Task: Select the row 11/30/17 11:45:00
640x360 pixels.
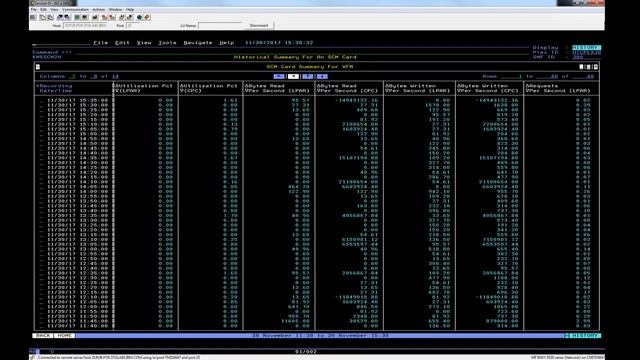Action: pyautogui.click(x=317, y=321)
